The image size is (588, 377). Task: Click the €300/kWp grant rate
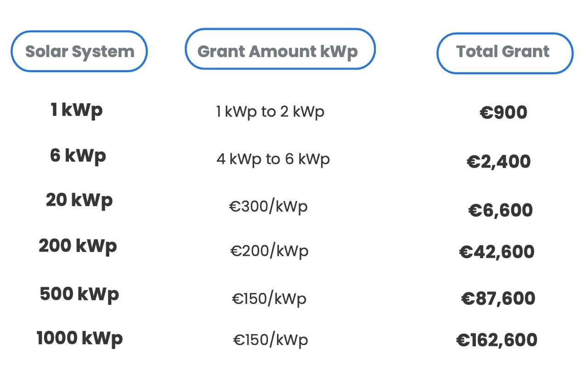(268, 206)
